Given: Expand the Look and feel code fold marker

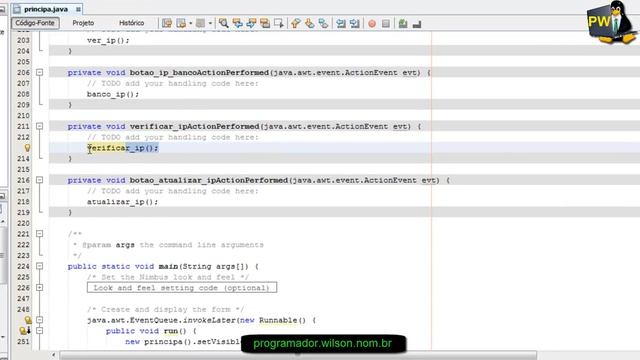Looking at the screenshot, I should click(40, 288).
